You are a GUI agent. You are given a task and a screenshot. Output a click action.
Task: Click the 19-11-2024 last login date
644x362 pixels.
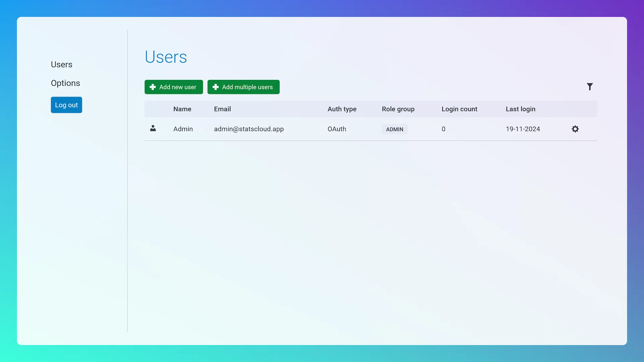[x=523, y=129]
